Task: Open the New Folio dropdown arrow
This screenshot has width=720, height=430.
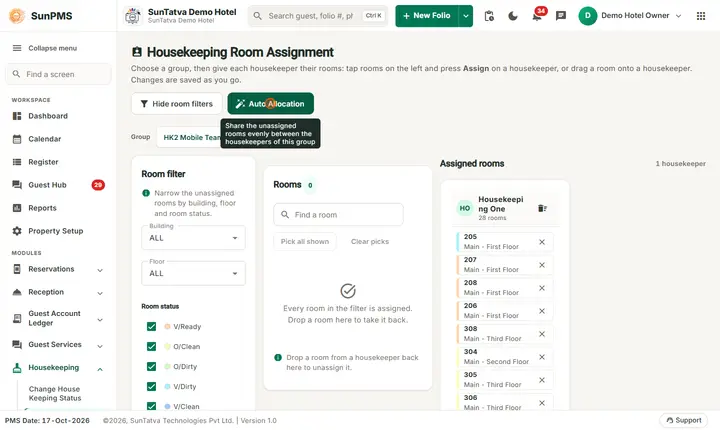Action: 466,16
